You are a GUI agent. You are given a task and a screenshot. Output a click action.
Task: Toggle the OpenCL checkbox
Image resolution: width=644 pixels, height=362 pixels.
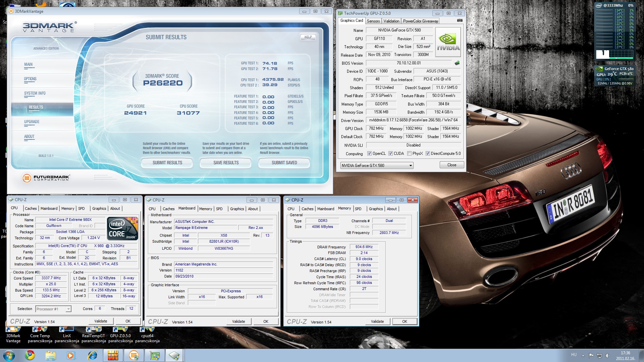coord(369,154)
